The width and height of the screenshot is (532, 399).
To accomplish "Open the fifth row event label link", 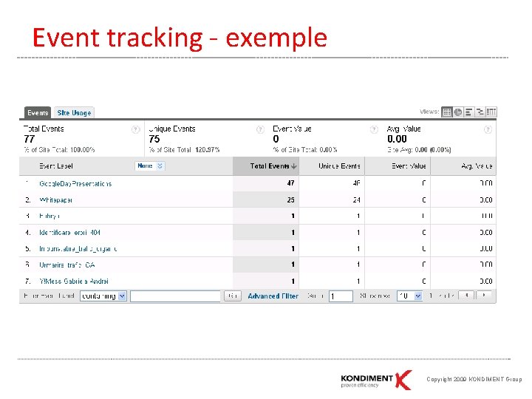I will click(78, 249).
